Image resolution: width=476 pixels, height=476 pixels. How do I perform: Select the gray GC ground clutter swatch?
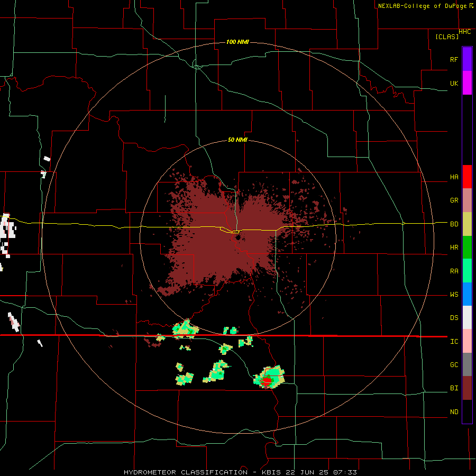(467, 364)
